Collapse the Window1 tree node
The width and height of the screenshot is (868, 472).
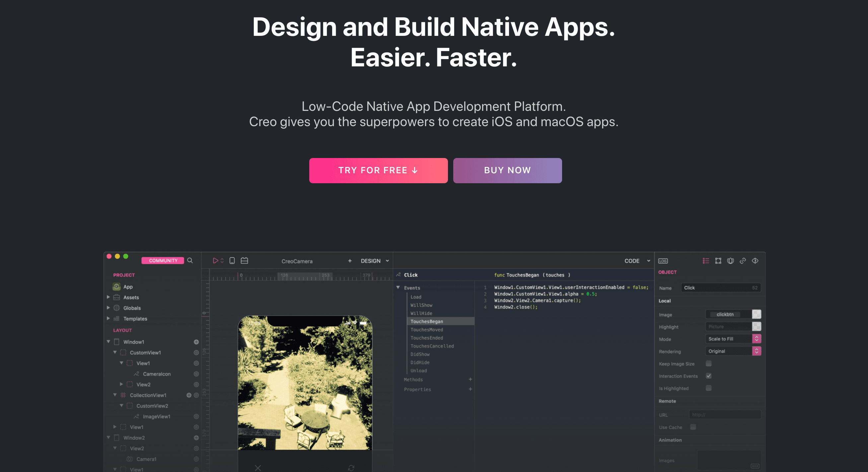click(x=109, y=342)
